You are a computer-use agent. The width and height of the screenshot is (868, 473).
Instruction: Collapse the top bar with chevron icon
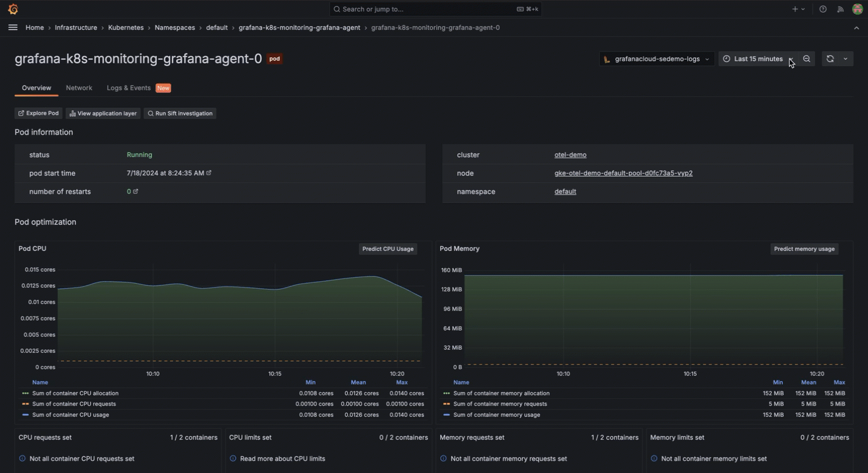click(x=857, y=28)
